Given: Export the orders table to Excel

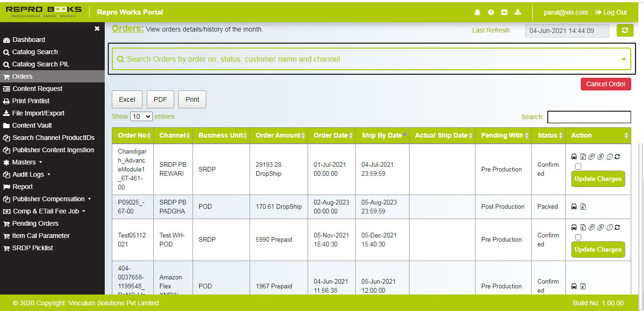Looking at the screenshot, I should pyautogui.click(x=127, y=99).
